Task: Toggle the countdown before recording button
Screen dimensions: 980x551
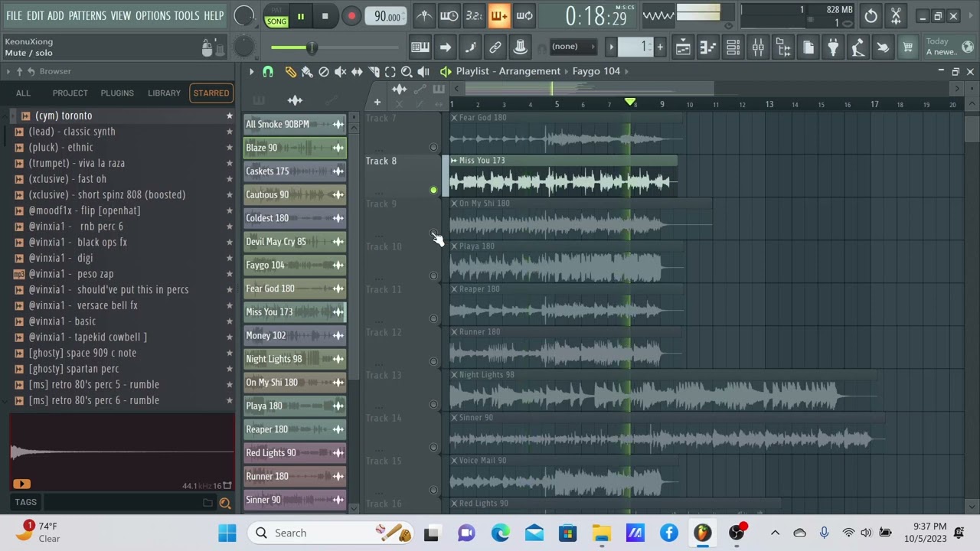Action: click(x=475, y=16)
